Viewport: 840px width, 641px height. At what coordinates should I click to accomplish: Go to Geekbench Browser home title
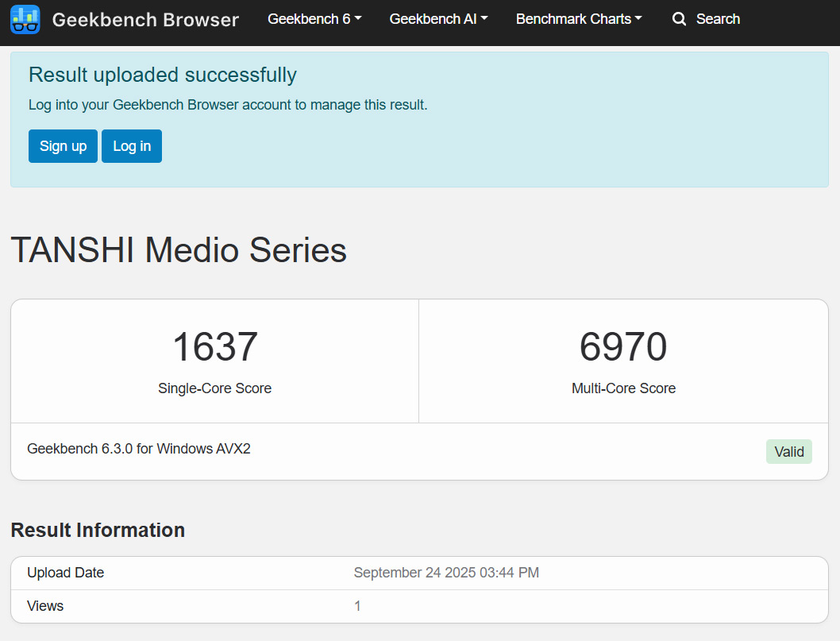coord(145,20)
